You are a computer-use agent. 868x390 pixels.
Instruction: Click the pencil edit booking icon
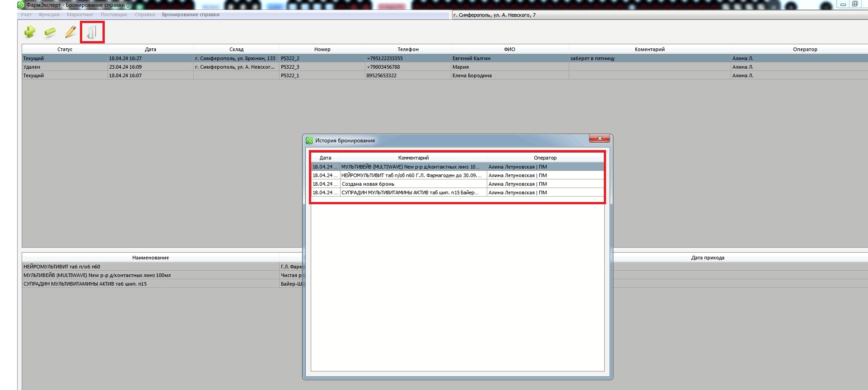tap(70, 32)
